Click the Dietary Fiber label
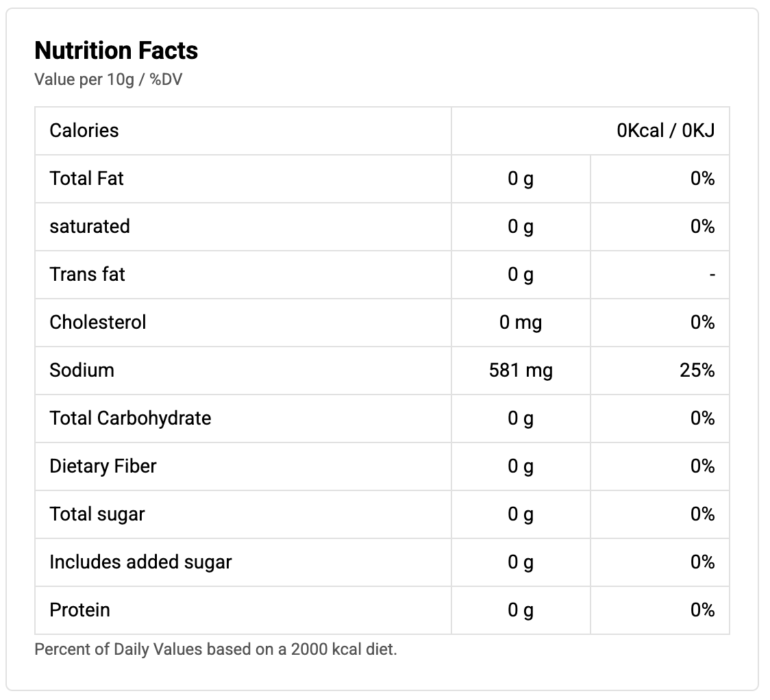 tap(103, 466)
